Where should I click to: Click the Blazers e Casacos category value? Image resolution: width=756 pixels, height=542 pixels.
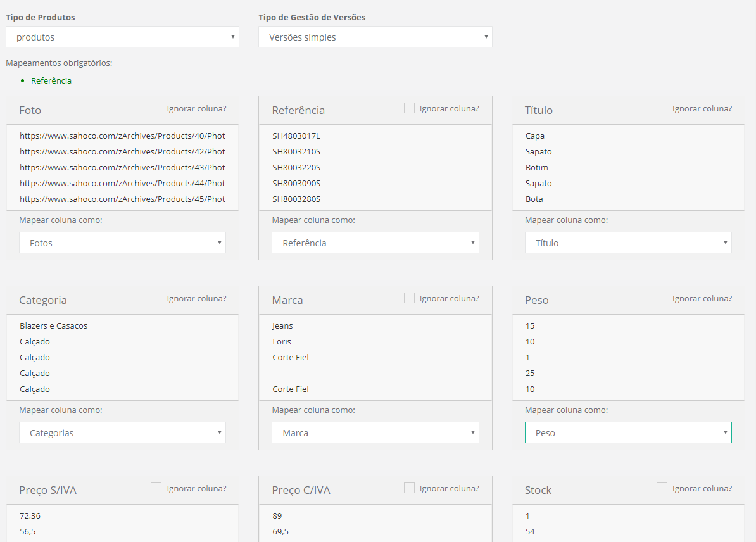(54, 326)
